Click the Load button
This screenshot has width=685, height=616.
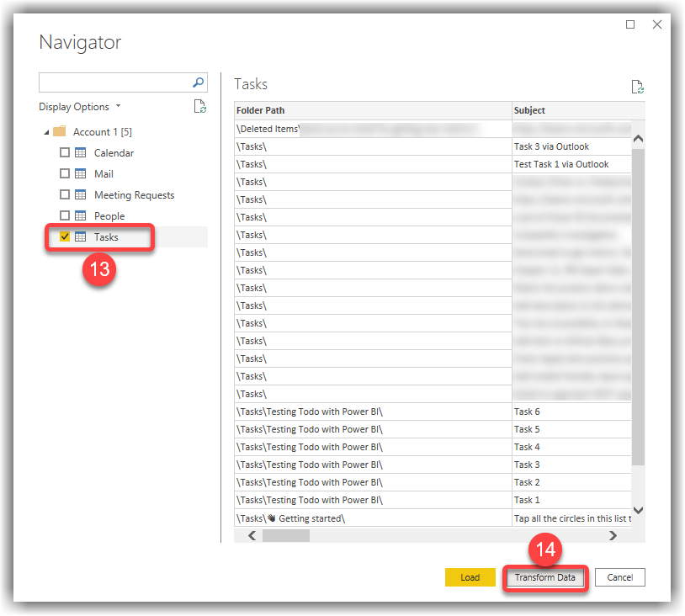470,577
